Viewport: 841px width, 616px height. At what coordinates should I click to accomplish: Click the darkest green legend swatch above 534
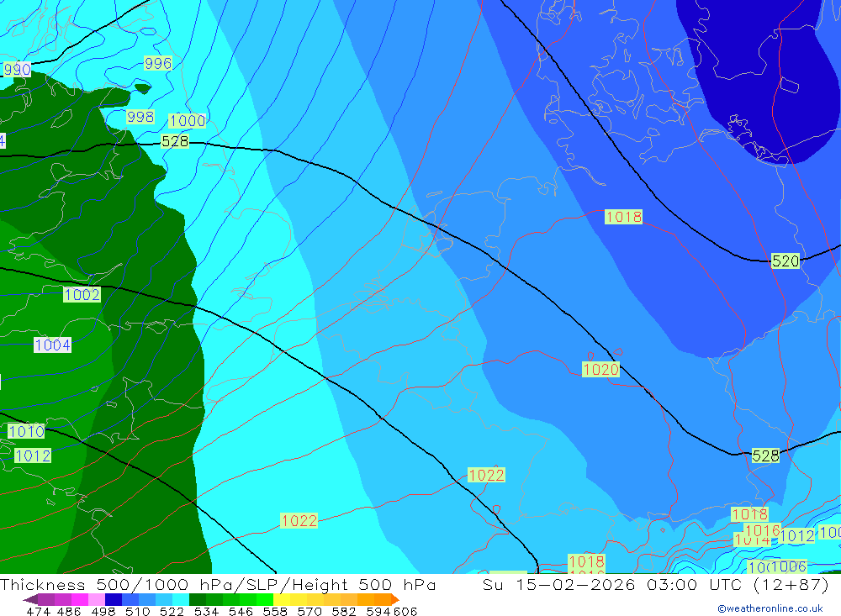tap(198, 599)
